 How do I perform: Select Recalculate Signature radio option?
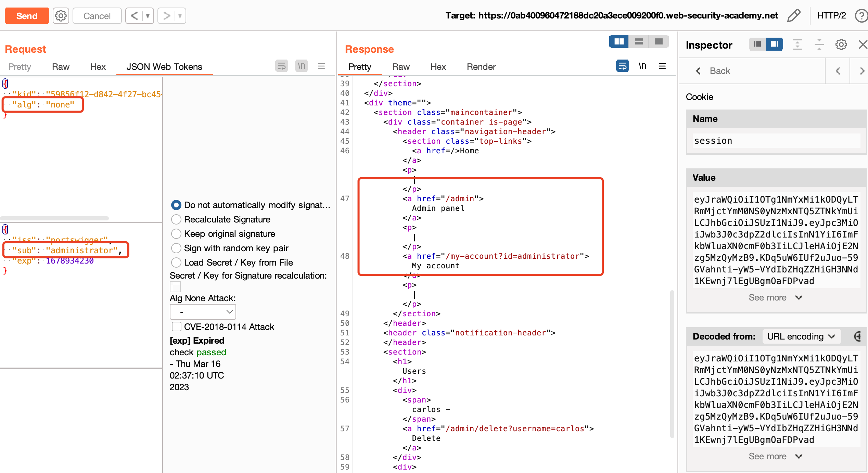pyautogui.click(x=176, y=219)
